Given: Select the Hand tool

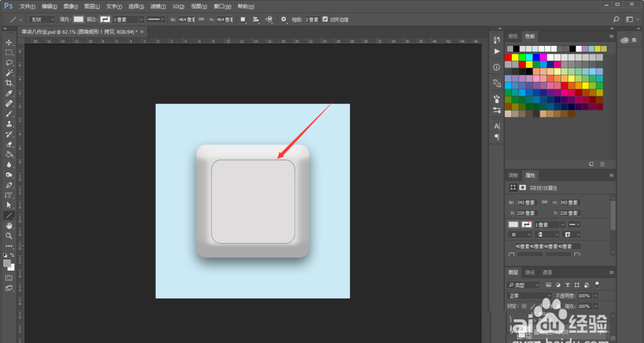Looking at the screenshot, I should [9, 226].
